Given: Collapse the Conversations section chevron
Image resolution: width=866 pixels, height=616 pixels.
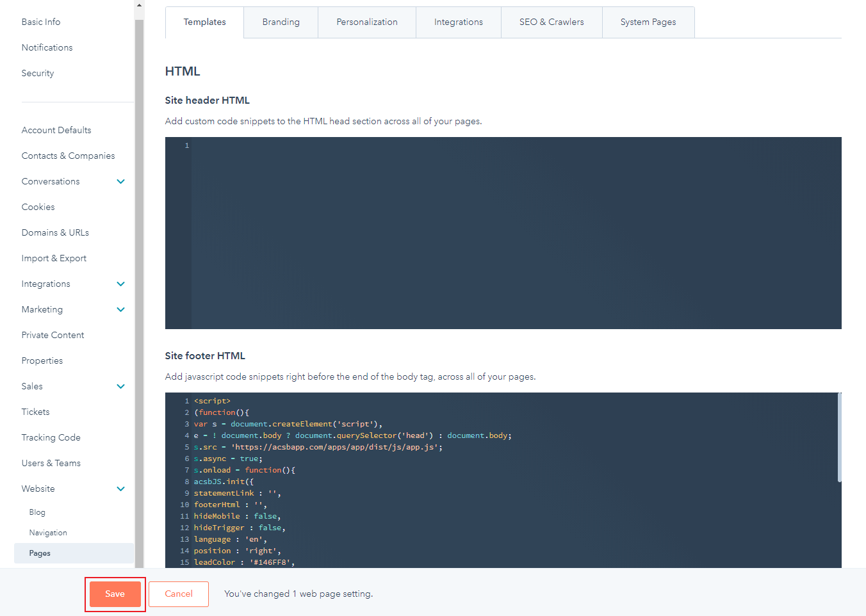Looking at the screenshot, I should click(120, 181).
